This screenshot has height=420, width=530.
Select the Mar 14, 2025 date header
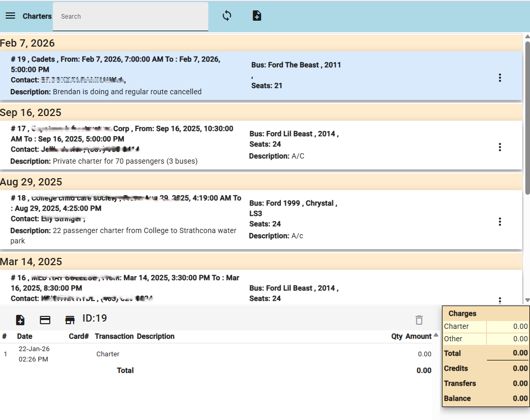coord(261,262)
